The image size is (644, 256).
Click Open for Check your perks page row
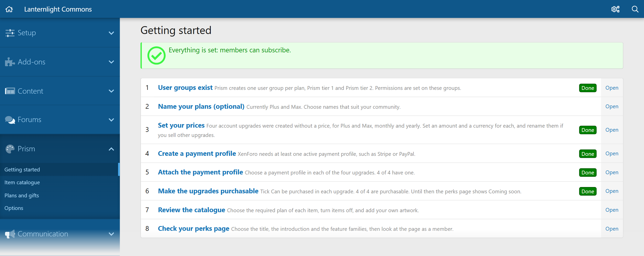(x=612, y=229)
